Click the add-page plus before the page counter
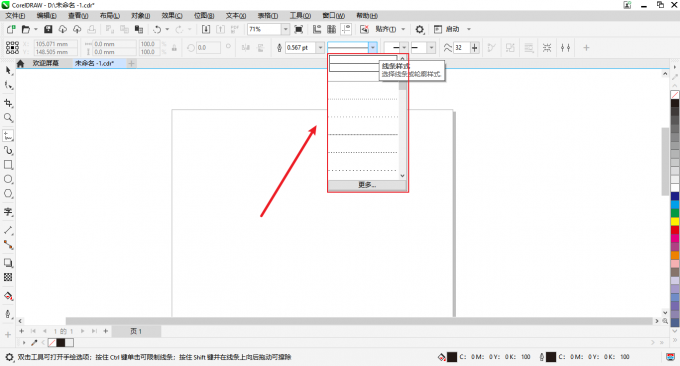The width and height of the screenshot is (680, 366). pyautogui.click(x=22, y=331)
